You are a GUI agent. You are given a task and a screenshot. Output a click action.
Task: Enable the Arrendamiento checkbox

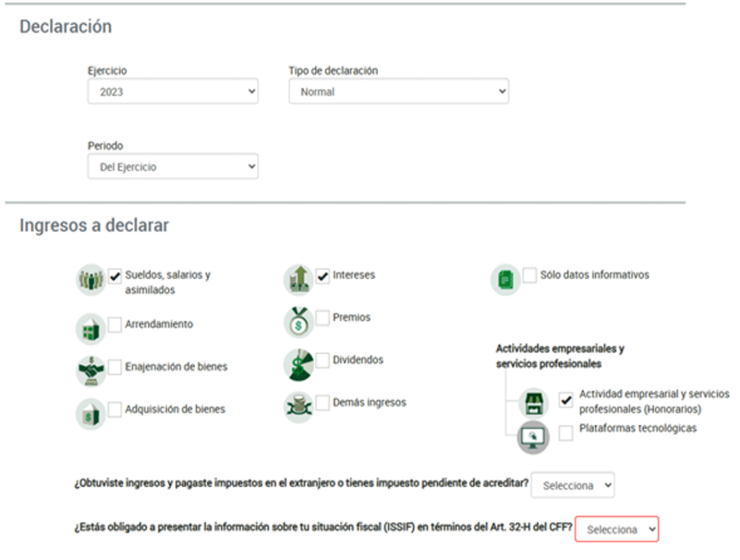114,325
